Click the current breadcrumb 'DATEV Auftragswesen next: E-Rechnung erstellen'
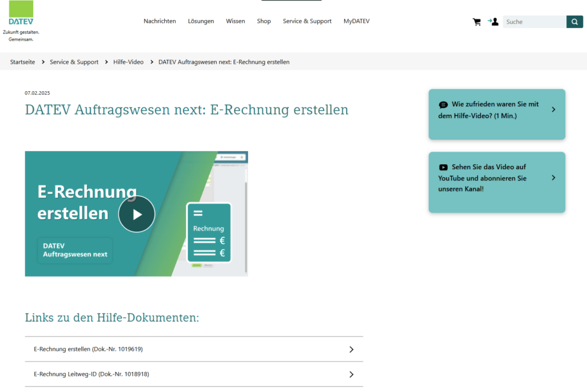Viewport: 587px width, 392px height. (x=224, y=62)
